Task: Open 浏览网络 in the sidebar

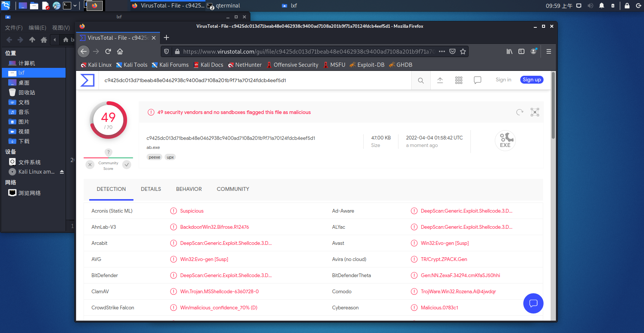Action: point(34,193)
